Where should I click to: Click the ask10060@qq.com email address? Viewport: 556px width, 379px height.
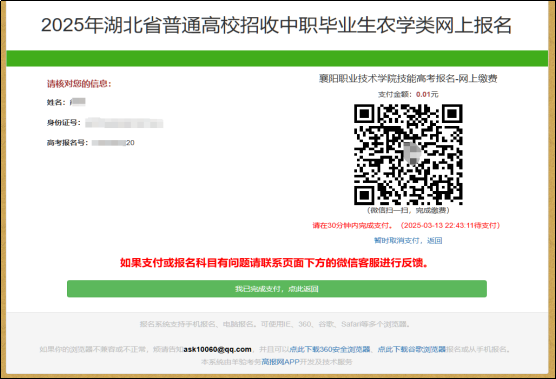217,349
